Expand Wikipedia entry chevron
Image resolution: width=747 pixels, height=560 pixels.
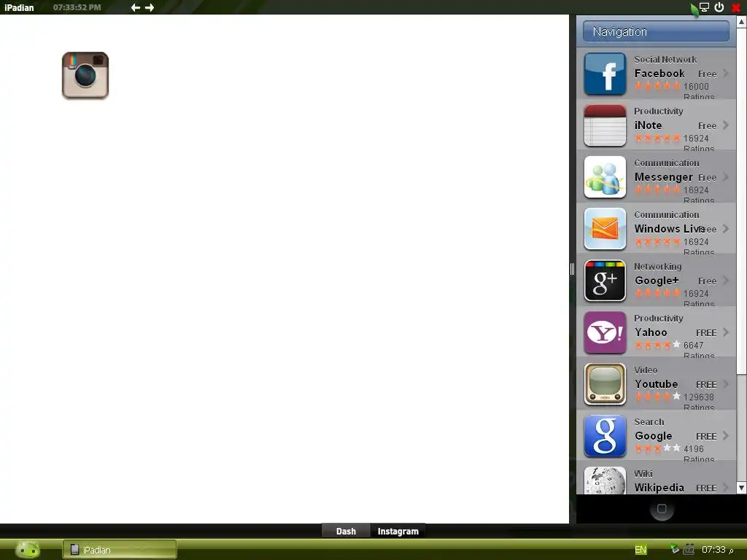point(726,488)
